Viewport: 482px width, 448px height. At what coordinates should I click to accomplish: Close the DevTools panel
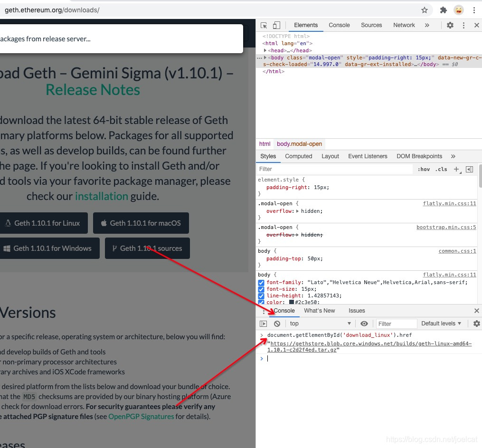pos(476,25)
